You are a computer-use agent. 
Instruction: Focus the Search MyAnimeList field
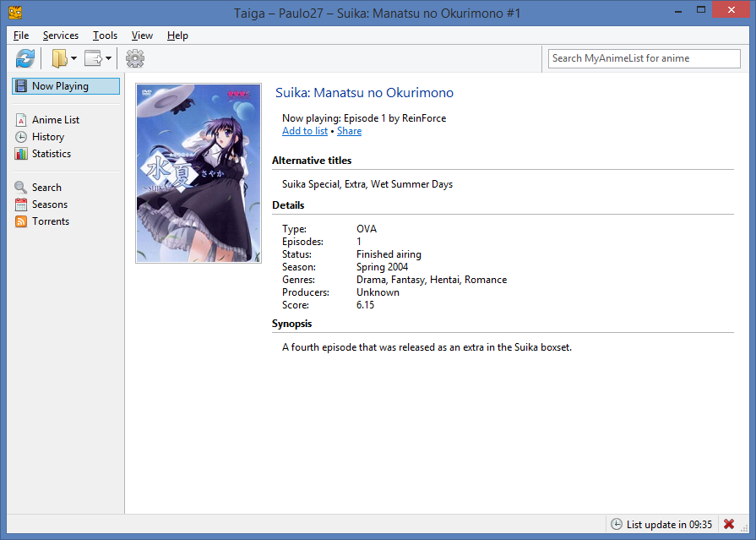click(x=645, y=58)
